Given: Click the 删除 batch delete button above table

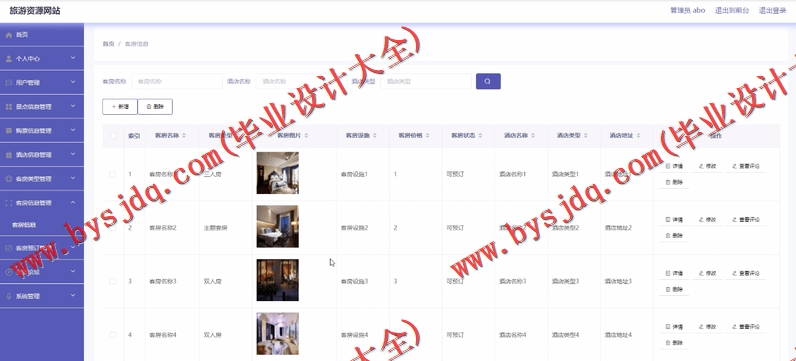Looking at the screenshot, I should (155, 107).
